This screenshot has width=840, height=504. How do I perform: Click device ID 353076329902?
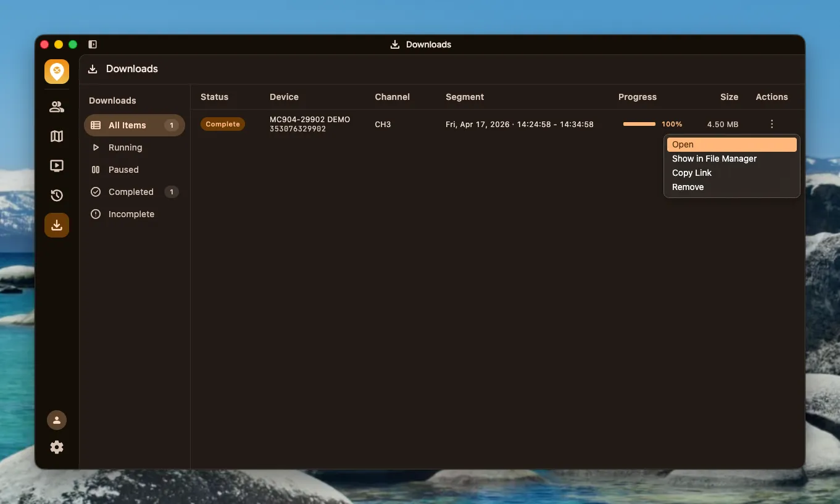pyautogui.click(x=297, y=129)
